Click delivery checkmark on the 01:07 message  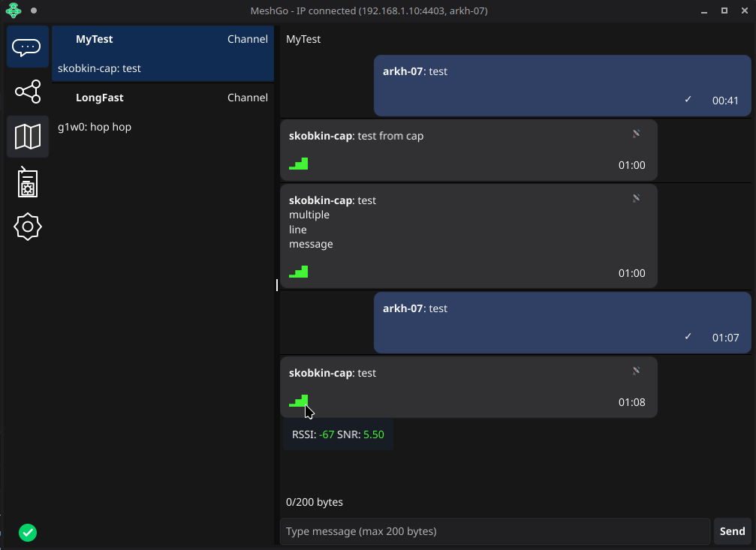[688, 336]
